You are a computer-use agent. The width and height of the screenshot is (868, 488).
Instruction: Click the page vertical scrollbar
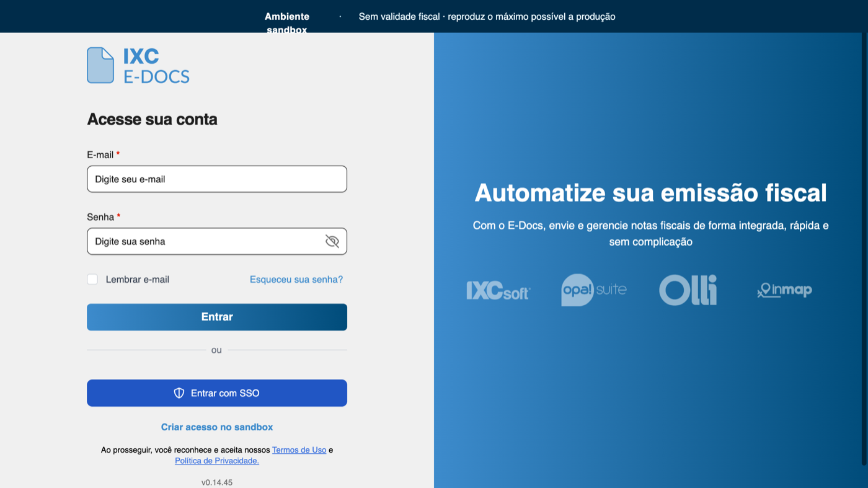tap(865, 248)
